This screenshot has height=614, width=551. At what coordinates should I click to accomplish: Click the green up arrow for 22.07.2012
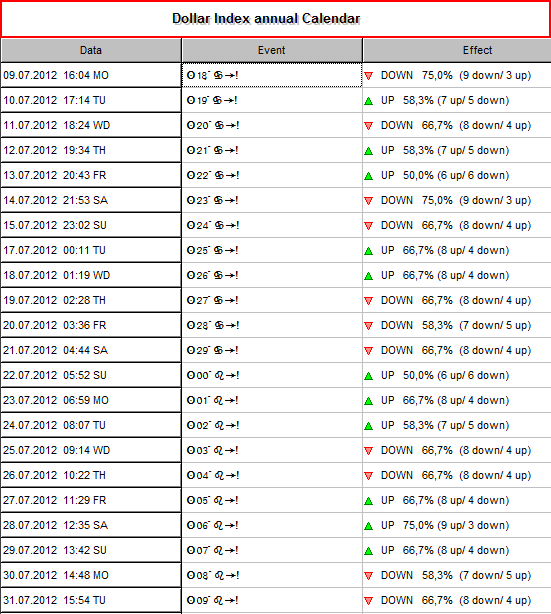(x=369, y=376)
